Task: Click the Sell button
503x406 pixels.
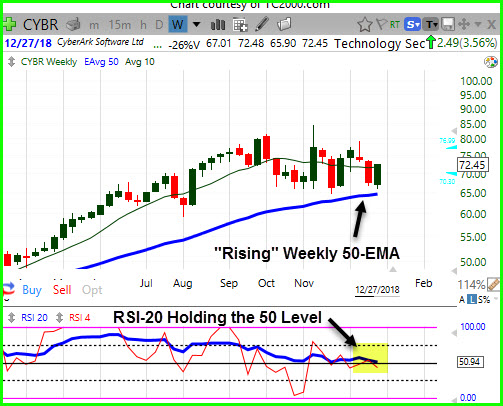Action: 62,290
